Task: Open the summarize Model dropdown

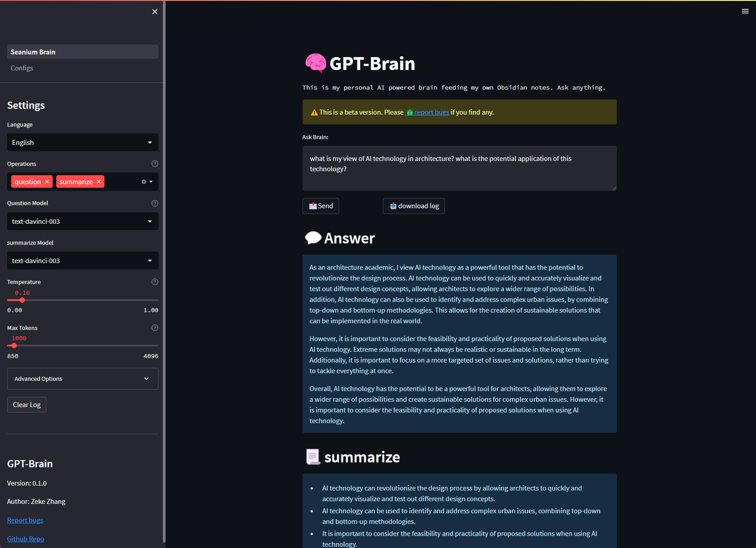Action: click(83, 260)
